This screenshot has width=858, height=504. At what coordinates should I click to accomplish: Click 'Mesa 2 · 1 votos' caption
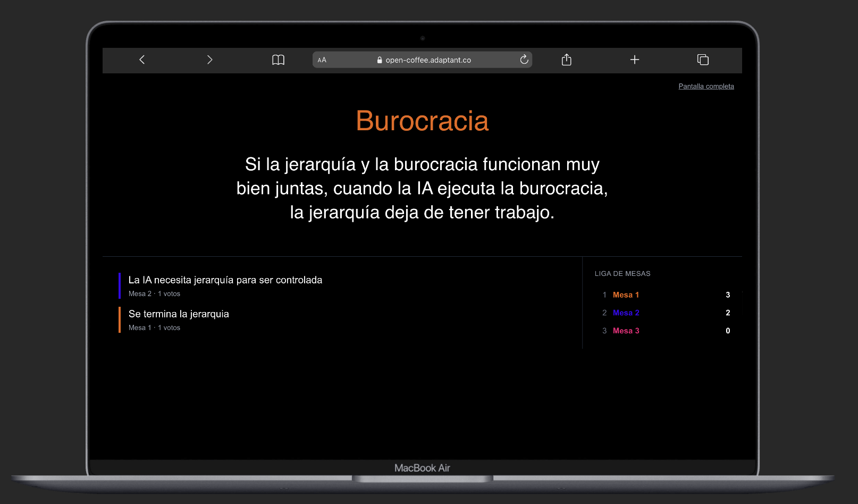coord(154,293)
